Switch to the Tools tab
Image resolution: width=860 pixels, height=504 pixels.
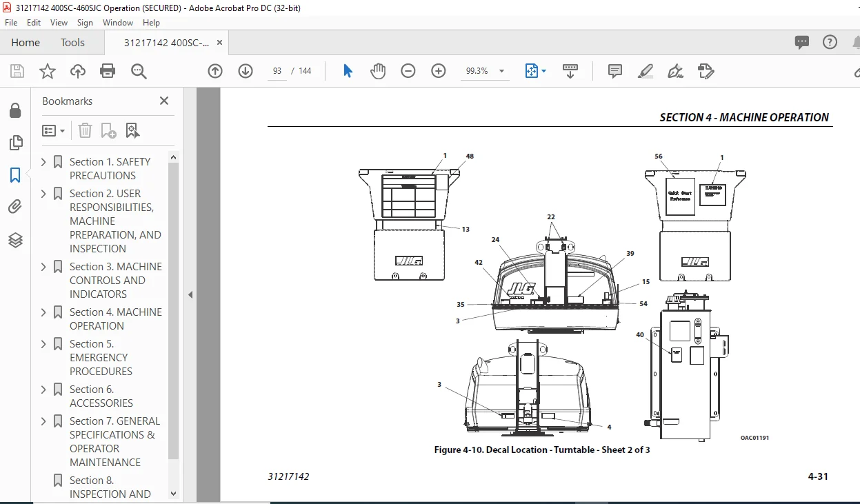click(72, 43)
